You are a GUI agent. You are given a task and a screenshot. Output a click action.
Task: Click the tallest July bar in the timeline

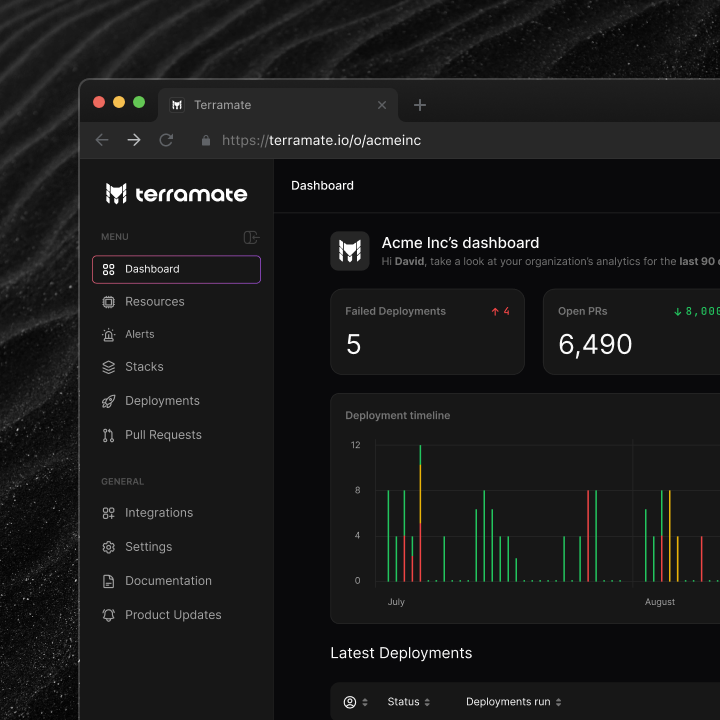pyautogui.click(x=420, y=513)
